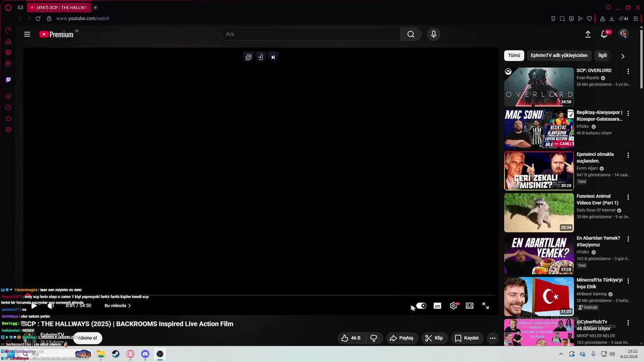
Task: Click the Kaydet save button
Action: (466, 338)
